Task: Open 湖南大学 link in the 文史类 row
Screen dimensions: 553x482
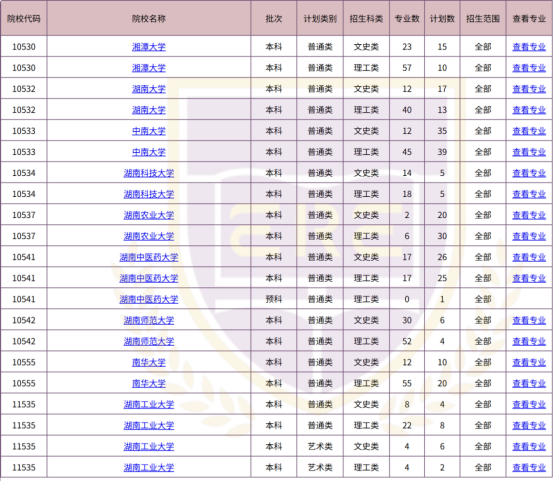Action: pyautogui.click(x=148, y=89)
